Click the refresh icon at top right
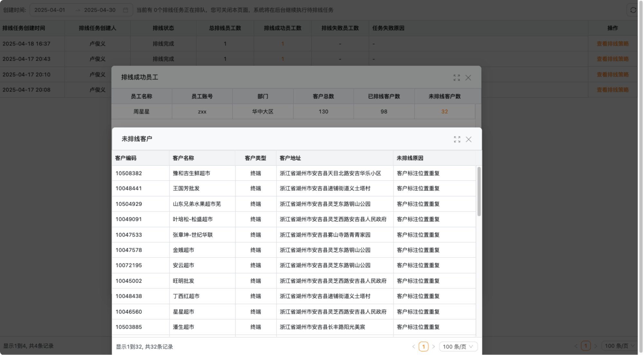Image resolution: width=644 pixels, height=355 pixels. pos(633,10)
